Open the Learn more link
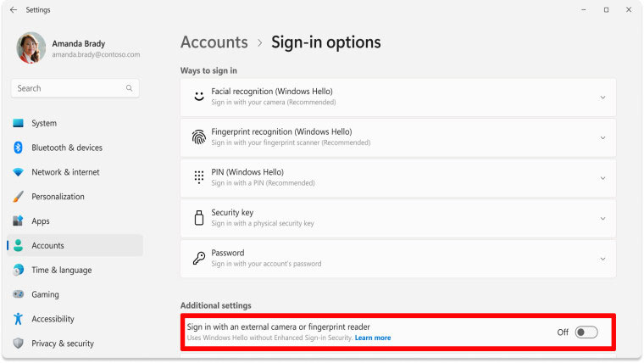This screenshot has width=644, height=363. tap(373, 338)
